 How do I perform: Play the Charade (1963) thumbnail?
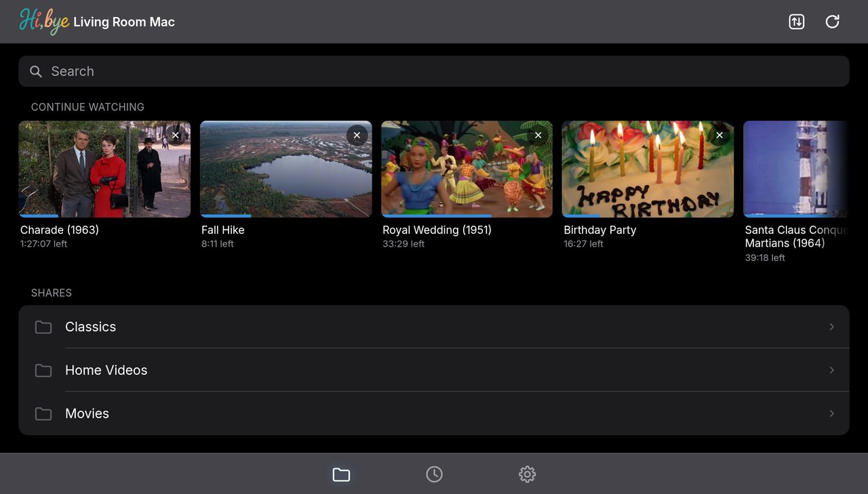[x=104, y=169]
